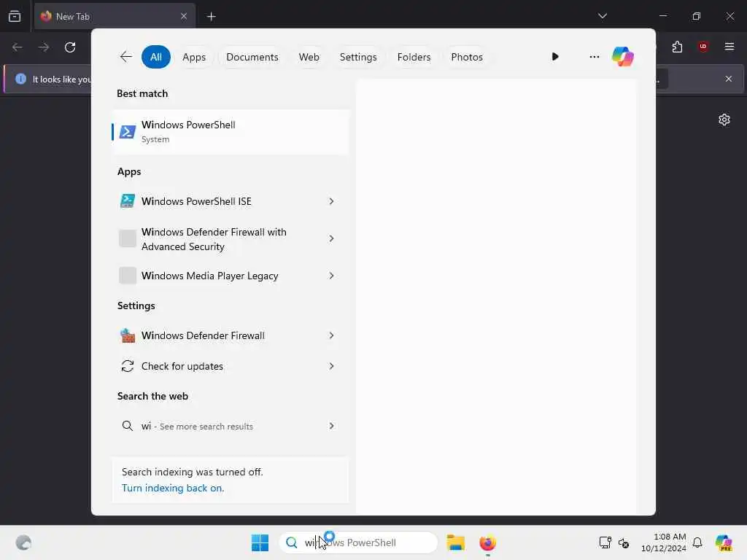Click the volume muted tray icon

(624, 542)
